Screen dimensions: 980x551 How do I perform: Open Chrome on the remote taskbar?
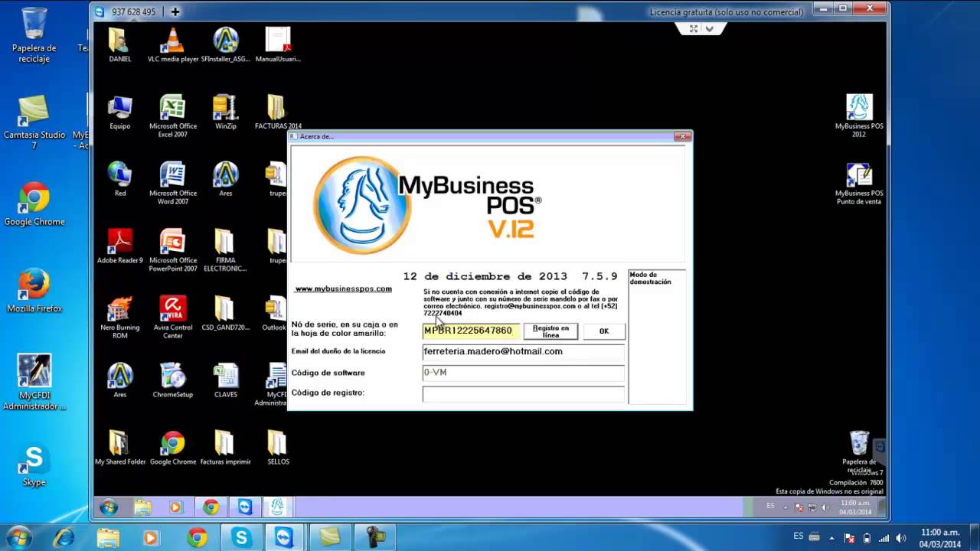211,507
